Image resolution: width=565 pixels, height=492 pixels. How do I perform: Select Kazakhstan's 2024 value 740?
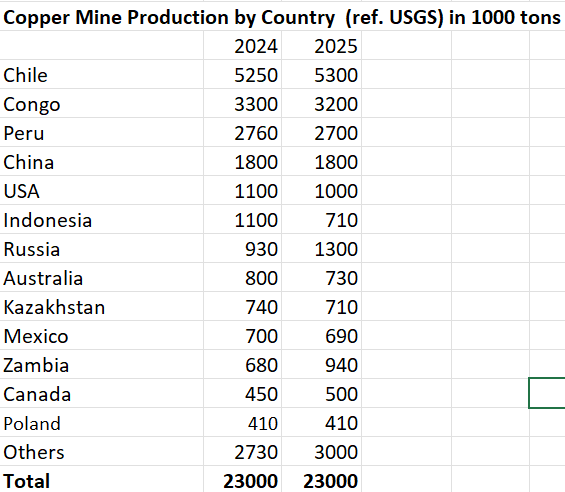tap(243, 307)
